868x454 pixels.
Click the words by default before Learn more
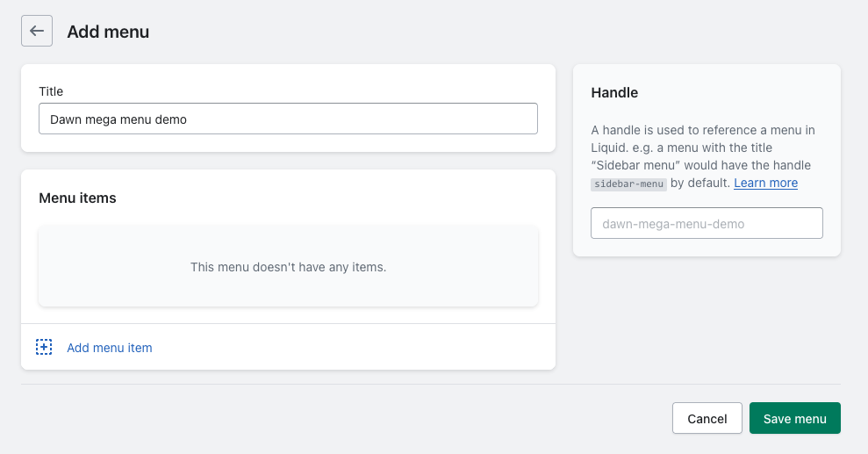click(x=700, y=183)
